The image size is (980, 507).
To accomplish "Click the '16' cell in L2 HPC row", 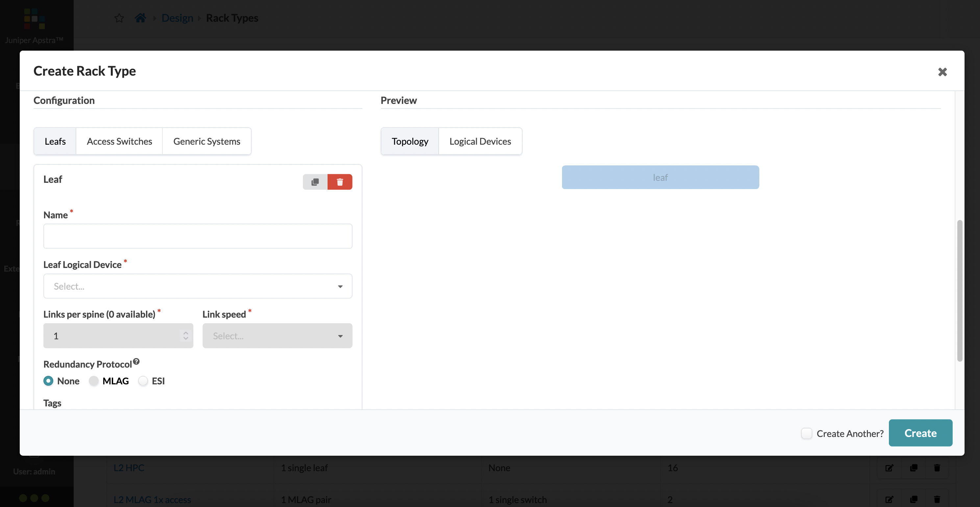I will pos(672,468).
